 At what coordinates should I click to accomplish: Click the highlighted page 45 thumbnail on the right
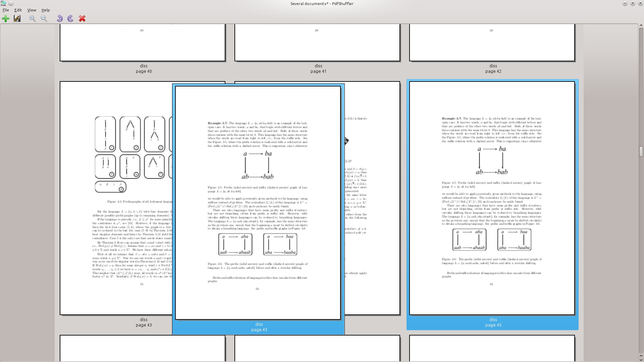tap(492, 198)
